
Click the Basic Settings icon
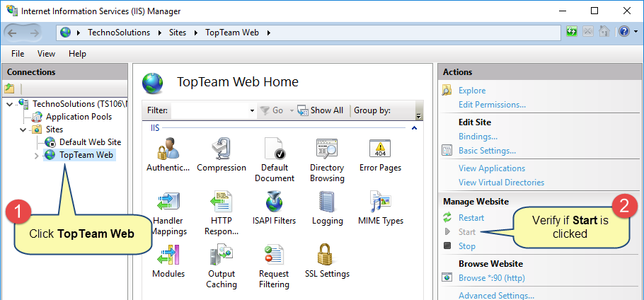pyautogui.click(x=447, y=150)
